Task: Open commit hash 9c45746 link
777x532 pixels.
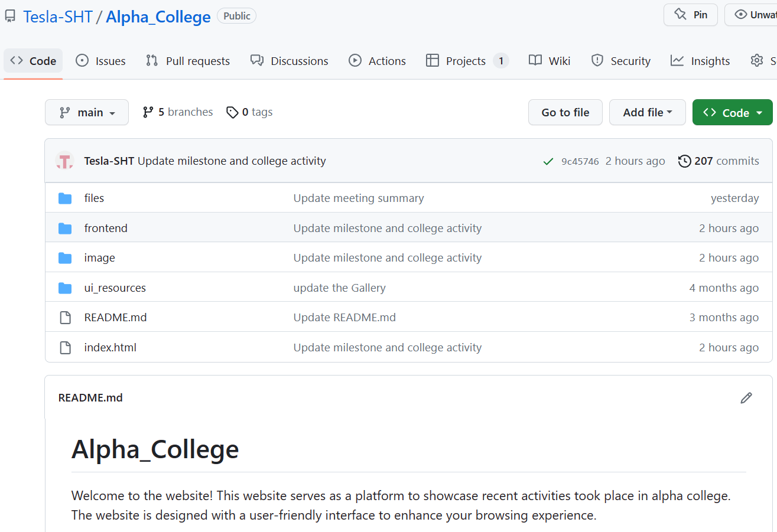Action: coord(580,161)
